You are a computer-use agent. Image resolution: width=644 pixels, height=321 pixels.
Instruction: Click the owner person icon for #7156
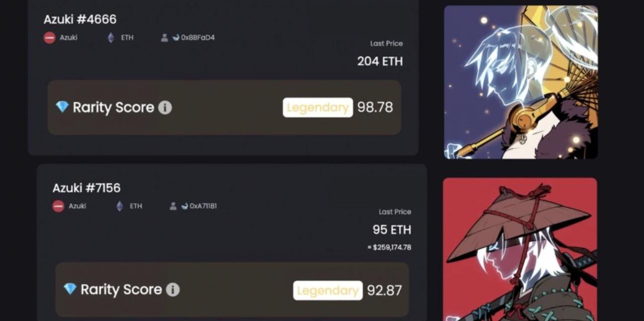(x=173, y=206)
